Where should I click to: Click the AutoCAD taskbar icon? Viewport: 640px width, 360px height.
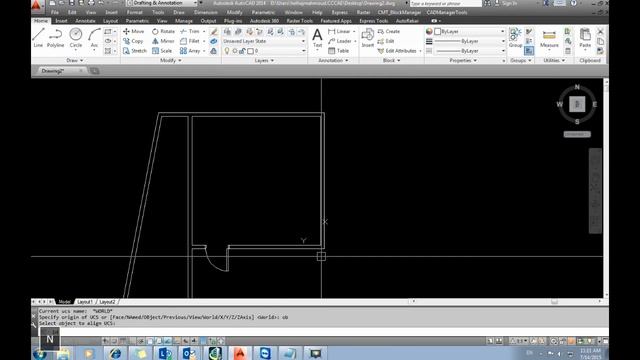tap(240, 353)
